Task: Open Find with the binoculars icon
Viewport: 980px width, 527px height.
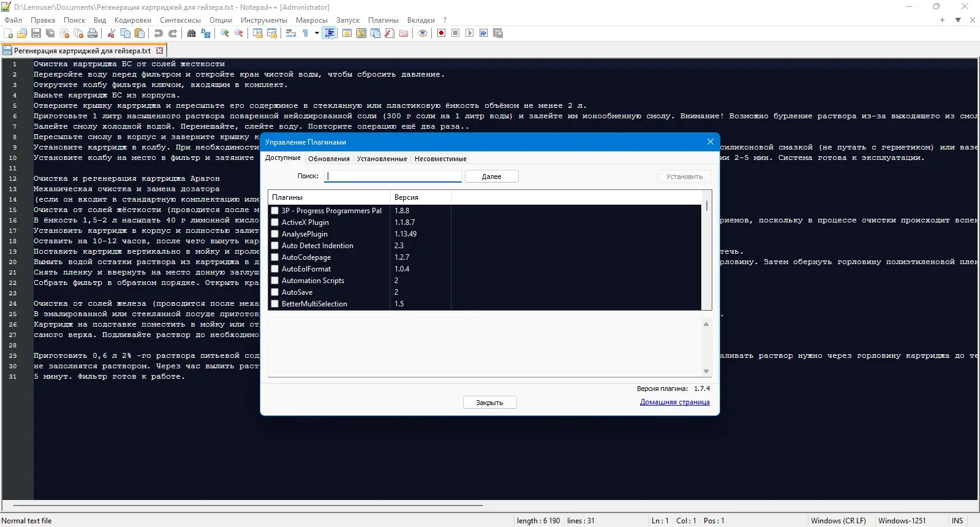Action: click(x=192, y=33)
